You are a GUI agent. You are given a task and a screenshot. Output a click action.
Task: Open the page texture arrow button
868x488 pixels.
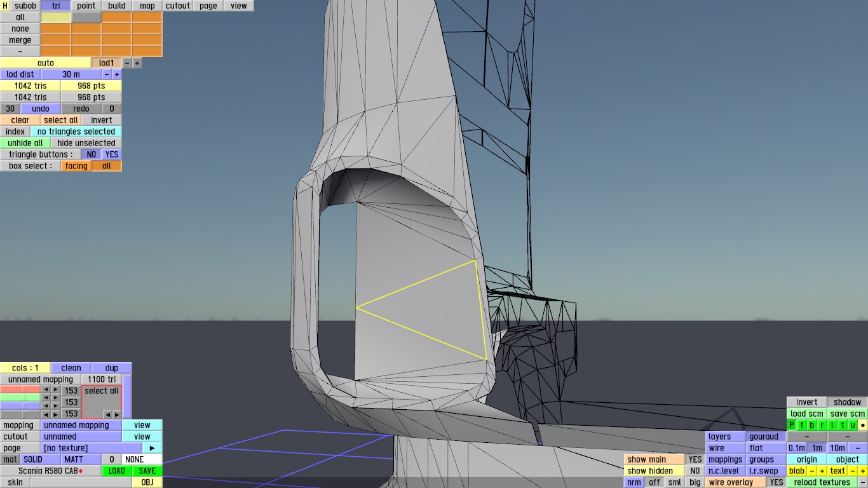point(153,448)
